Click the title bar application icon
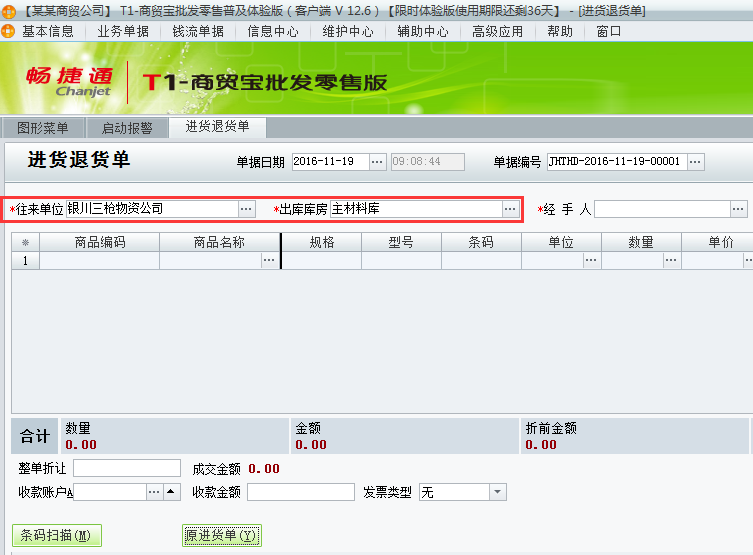 tap(8, 11)
